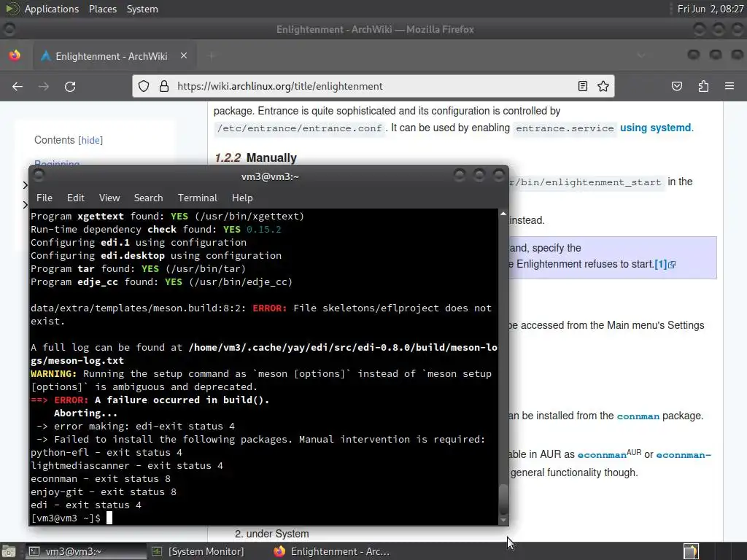Open the terminal Edit menu
Screen dimensions: 747x560
[x=75, y=198]
